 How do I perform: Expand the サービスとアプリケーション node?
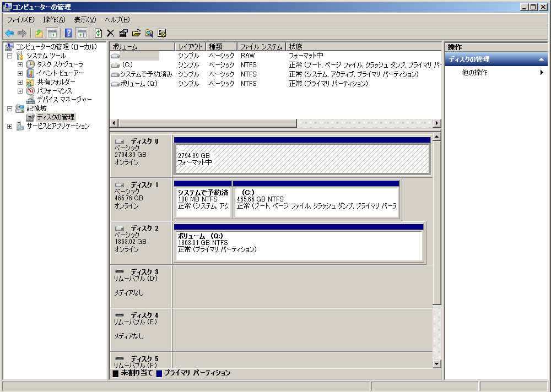pos(10,126)
